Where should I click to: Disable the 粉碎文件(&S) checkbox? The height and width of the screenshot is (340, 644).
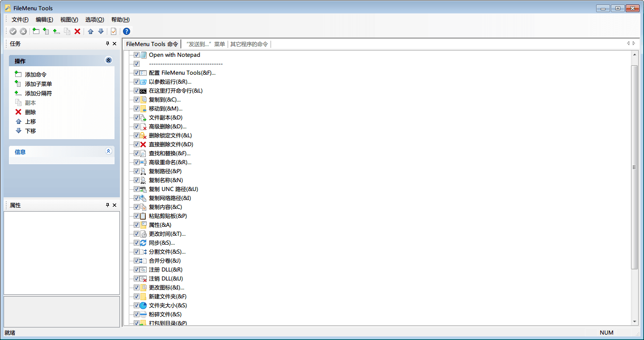[137, 314]
